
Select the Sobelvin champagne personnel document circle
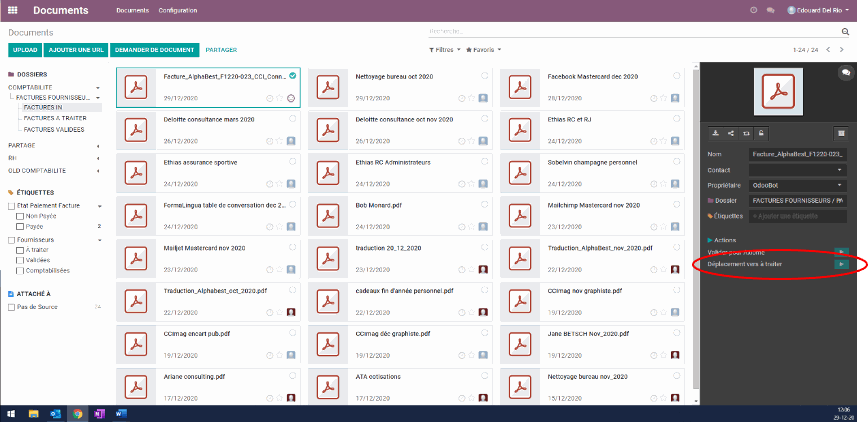point(676,161)
